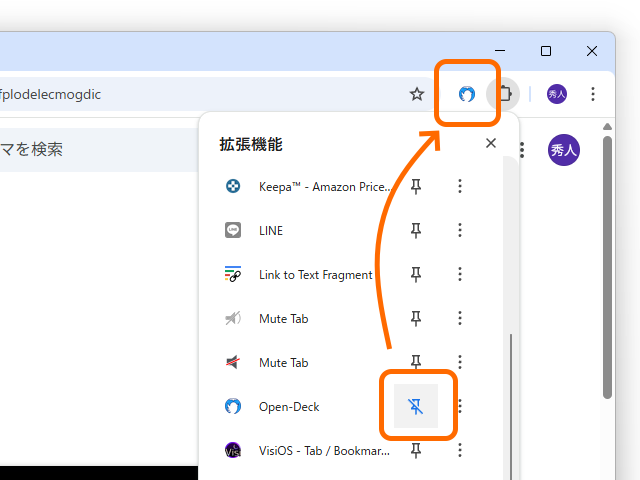
Task: Click the pinned Open-Deck toolbar icon
Action: point(467,94)
